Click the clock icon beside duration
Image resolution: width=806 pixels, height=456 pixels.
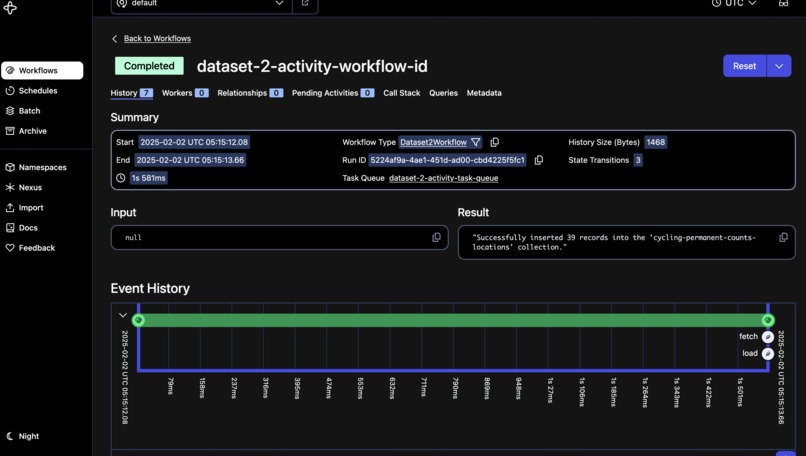[x=121, y=178]
